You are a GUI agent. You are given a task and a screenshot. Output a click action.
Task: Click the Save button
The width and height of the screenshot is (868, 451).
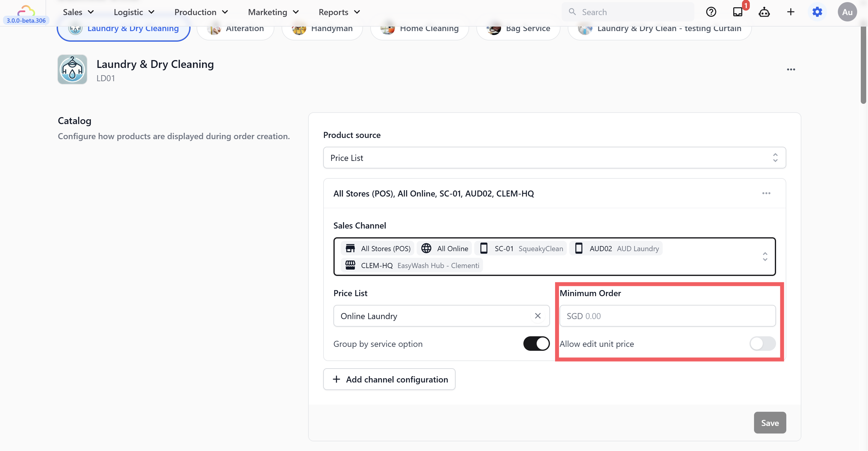770,423
